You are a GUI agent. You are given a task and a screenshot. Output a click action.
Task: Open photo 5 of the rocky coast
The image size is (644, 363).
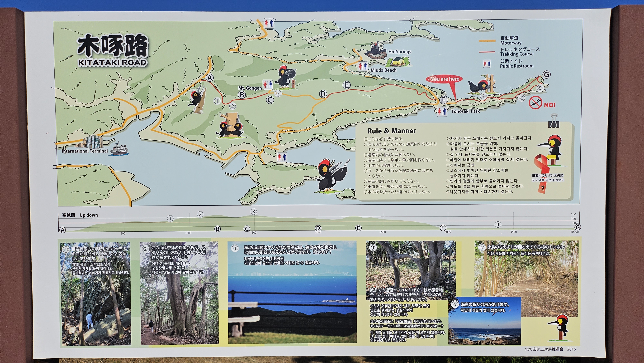484,321
